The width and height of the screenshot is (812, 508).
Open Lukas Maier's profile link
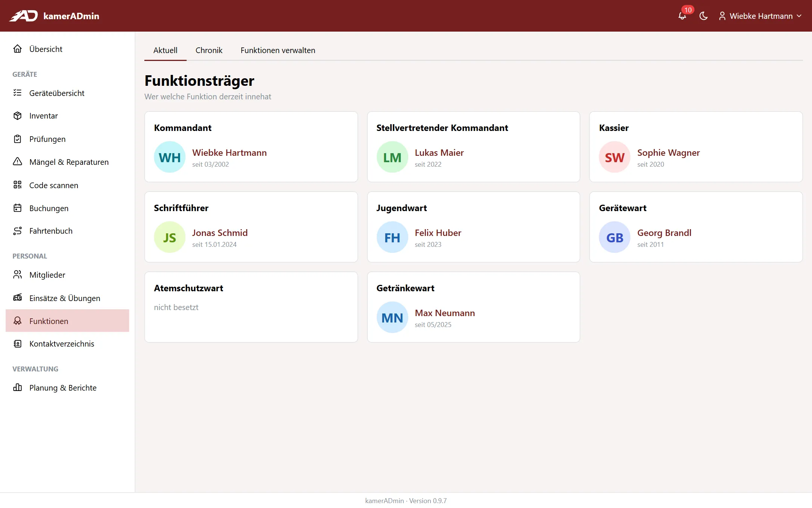(x=439, y=152)
